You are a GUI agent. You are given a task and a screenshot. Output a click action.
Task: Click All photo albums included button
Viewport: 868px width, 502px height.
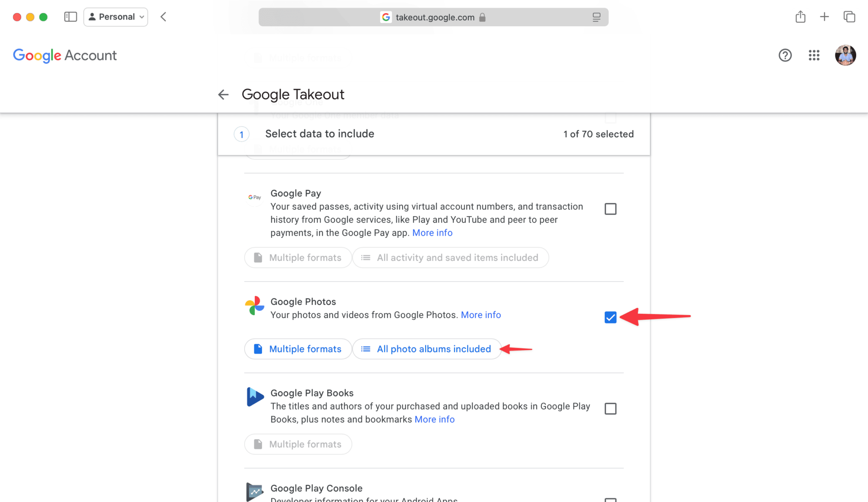tap(427, 349)
